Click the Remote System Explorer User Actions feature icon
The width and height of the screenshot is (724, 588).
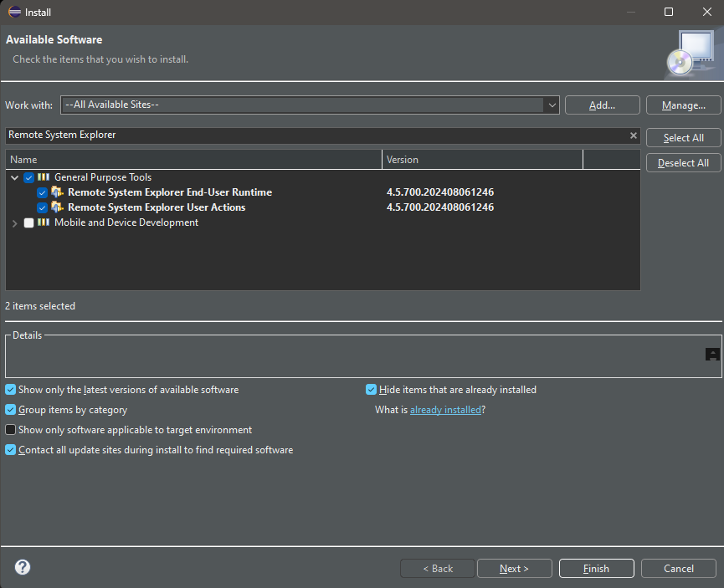(x=58, y=207)
